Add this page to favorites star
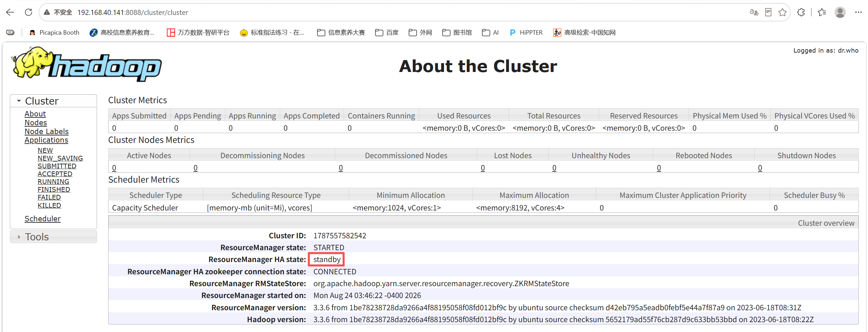The height and width of the screenshot is (332, 868). [783, 13]
